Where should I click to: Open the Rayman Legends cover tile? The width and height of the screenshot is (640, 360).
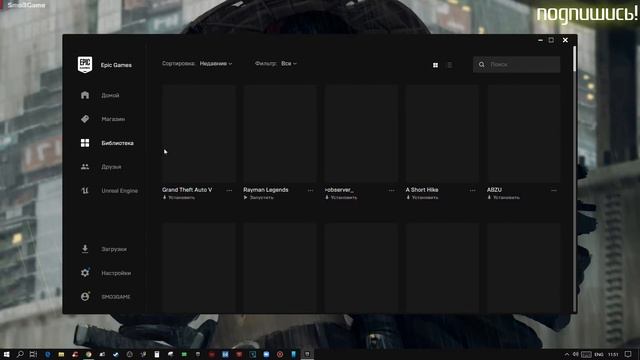tap(280, 133)
